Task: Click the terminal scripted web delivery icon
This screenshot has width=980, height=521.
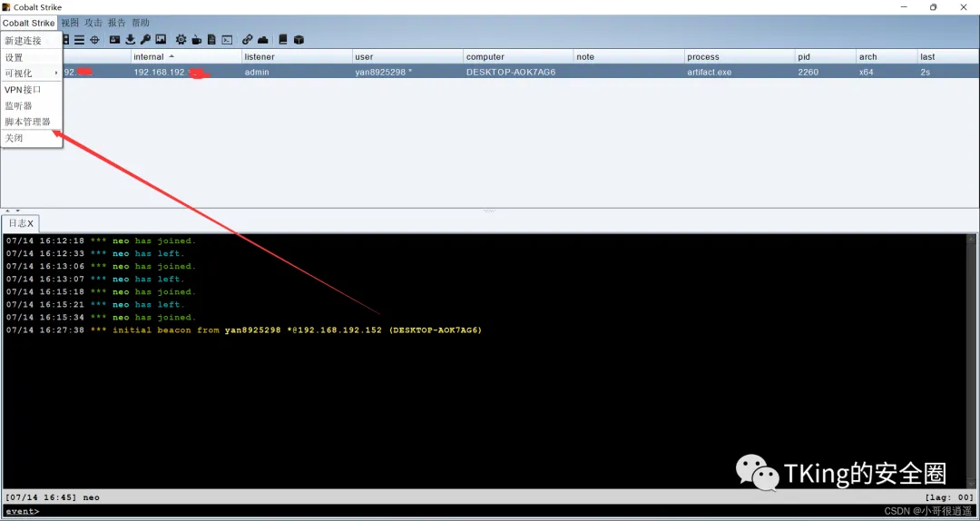Action: click(x=228, y=40)
